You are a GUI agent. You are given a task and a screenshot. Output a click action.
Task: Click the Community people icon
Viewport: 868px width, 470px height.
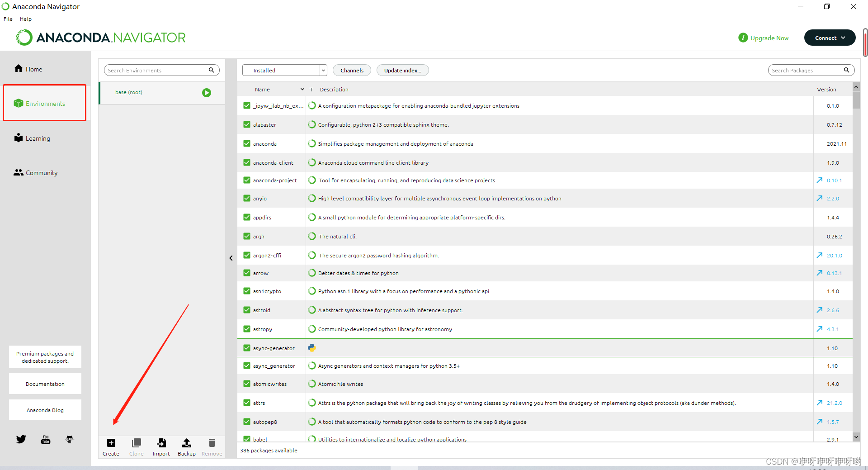(x=19, y=172)
